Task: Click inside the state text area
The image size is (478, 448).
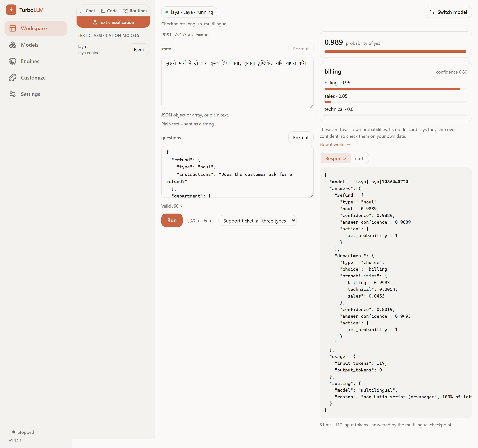Action: click(x=237, y=83)
